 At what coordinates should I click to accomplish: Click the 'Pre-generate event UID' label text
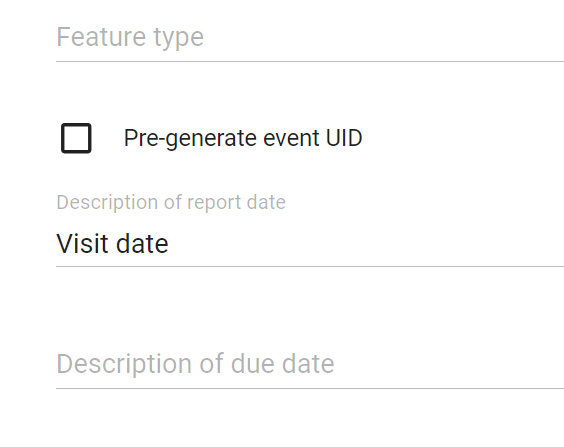point(243,138)
